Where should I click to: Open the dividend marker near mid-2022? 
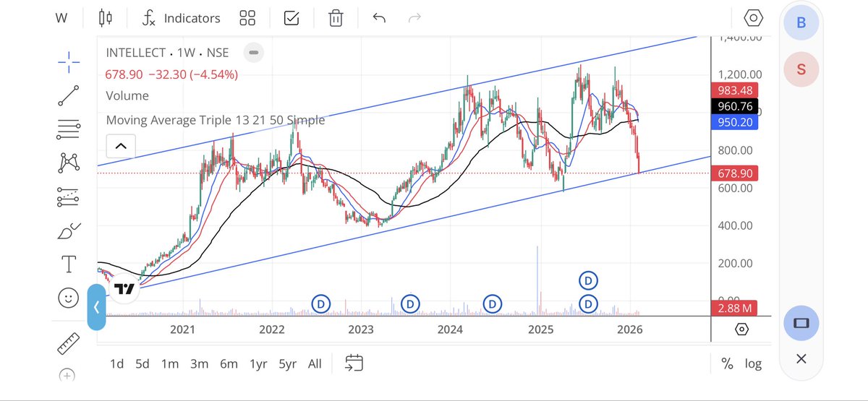321,304
